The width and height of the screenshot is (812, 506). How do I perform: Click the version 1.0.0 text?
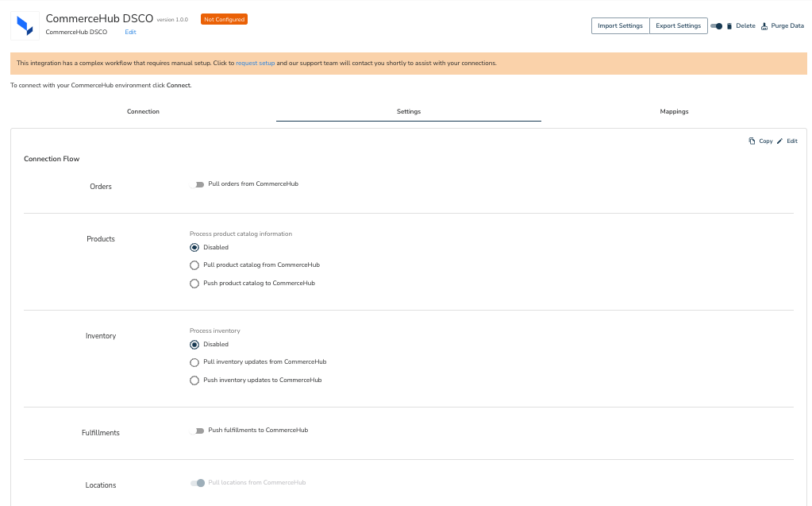point(172,20)
